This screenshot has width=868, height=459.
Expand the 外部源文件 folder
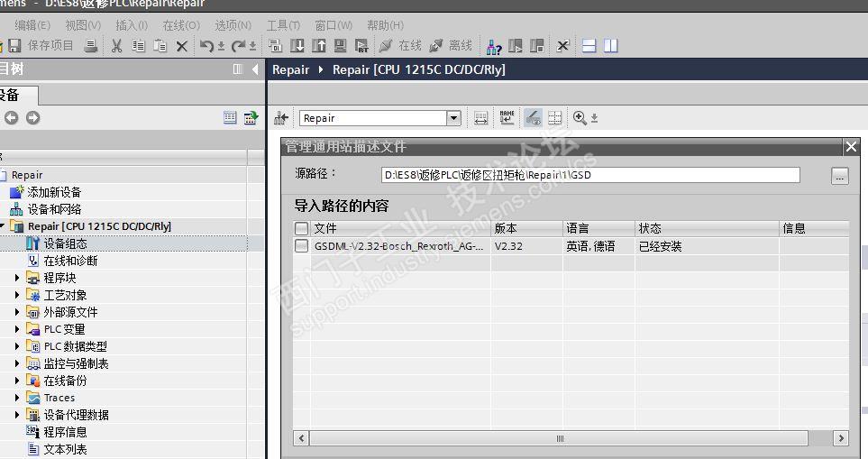(16, 312)
